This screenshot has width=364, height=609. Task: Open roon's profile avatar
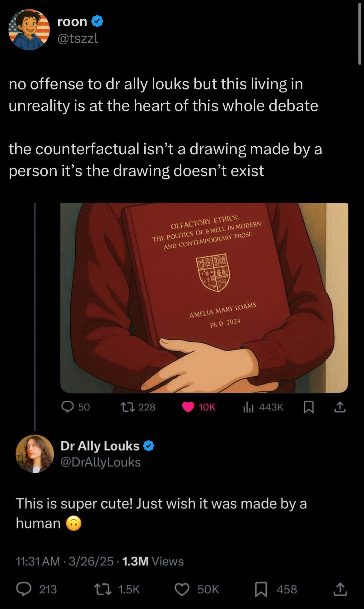[x=29, y=30]
